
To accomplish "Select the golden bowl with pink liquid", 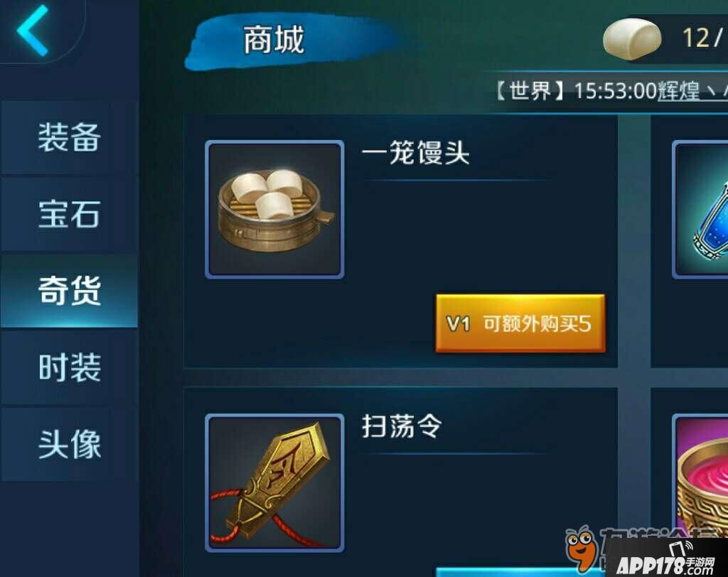I will pyautogui.click(x=700, y=482).
